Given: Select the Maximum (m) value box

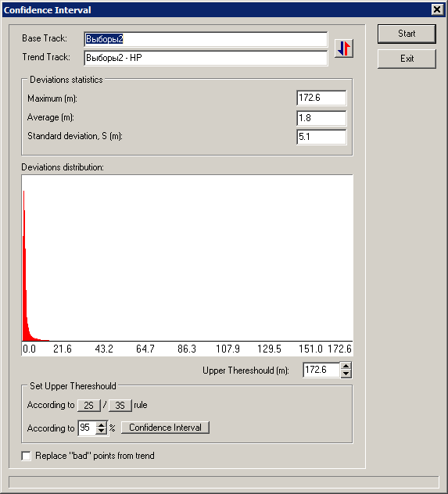Looking at the screenshot, I should pos(321,98).
